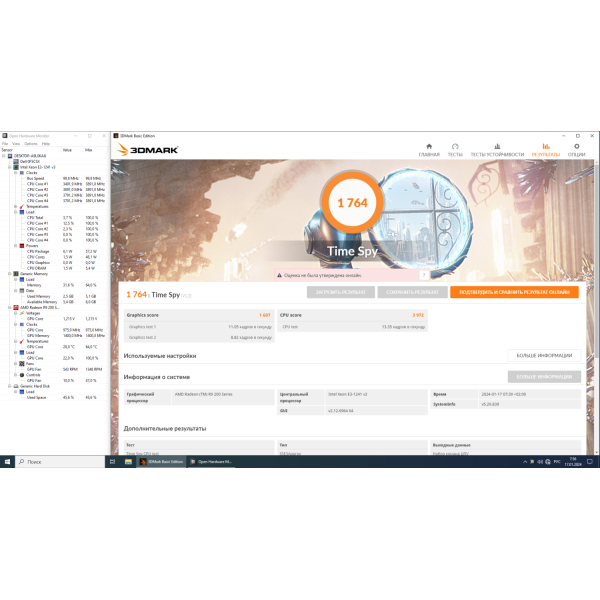Select the CPU Total load row
Viewport: 600px width, 600px height.
[55, 218]
